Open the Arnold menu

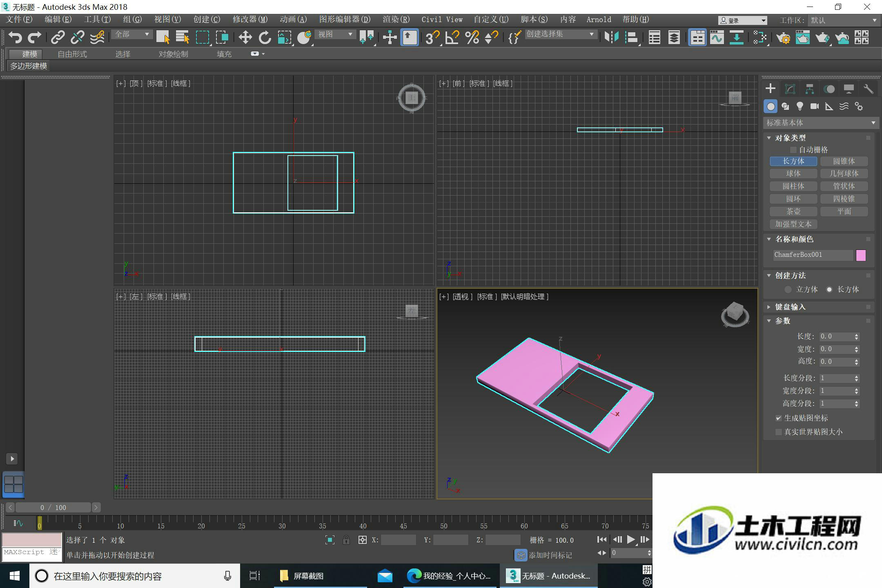point(599,20)
